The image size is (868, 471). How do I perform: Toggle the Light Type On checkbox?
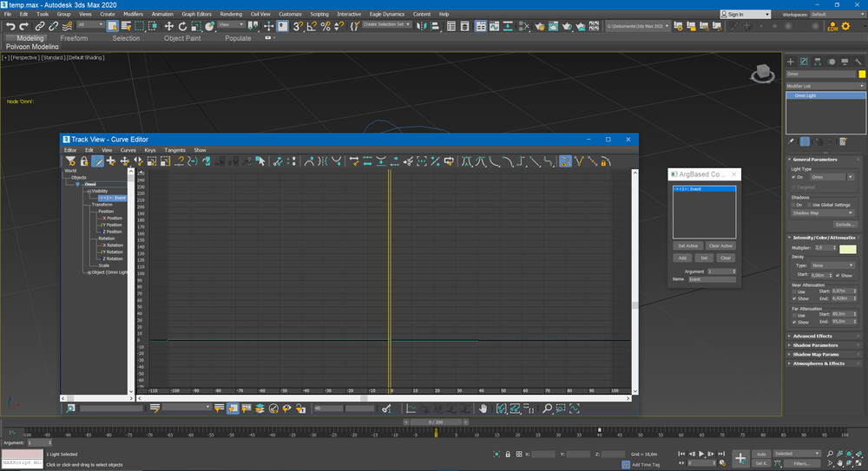pyautogui.click(x=794, y=177)
